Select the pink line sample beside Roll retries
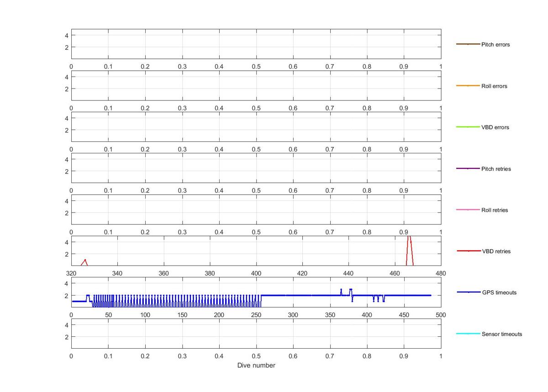 click(468, 210)
